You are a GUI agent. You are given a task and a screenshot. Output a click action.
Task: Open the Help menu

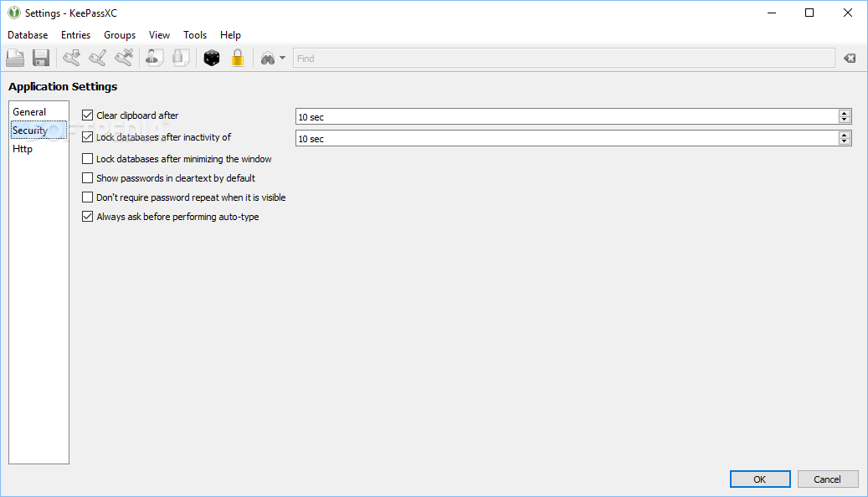[230, 35]
